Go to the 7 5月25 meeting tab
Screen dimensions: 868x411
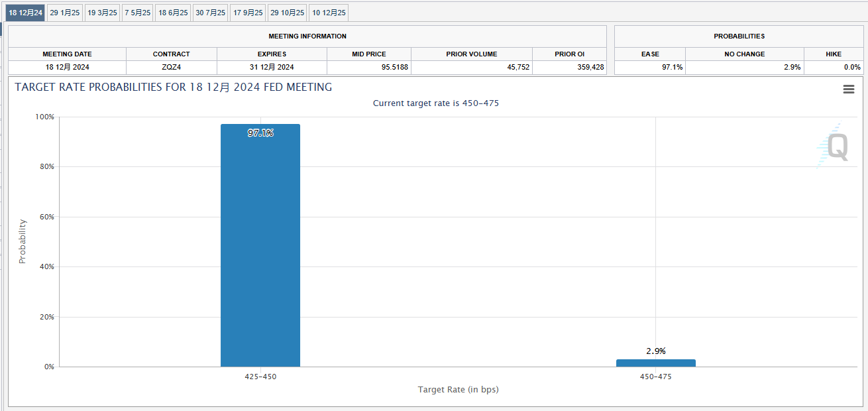(138, 13)
